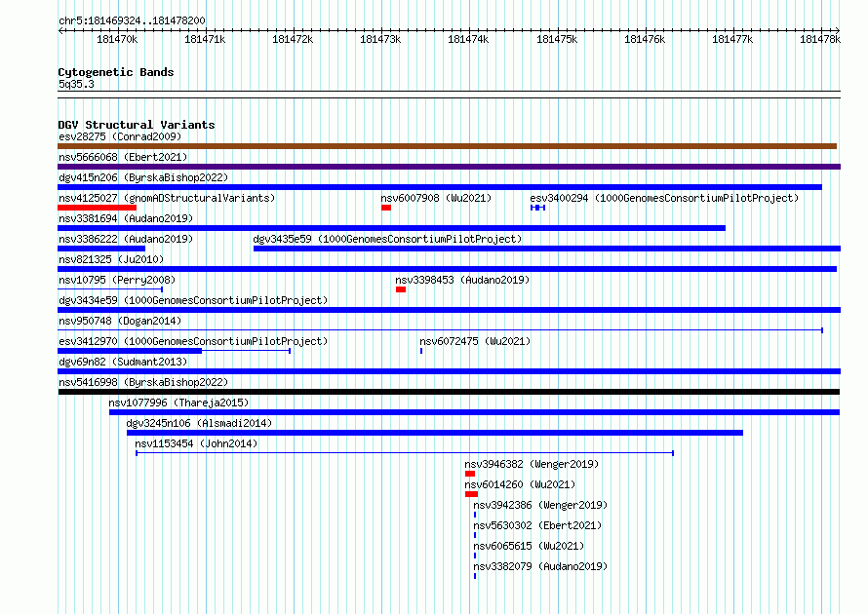Image resolution: width=868 pixels, height=614 pixels.
Task: Open the nsv5416998 (ByrskaBishop2022) label
Action: (x=143, y=382)
